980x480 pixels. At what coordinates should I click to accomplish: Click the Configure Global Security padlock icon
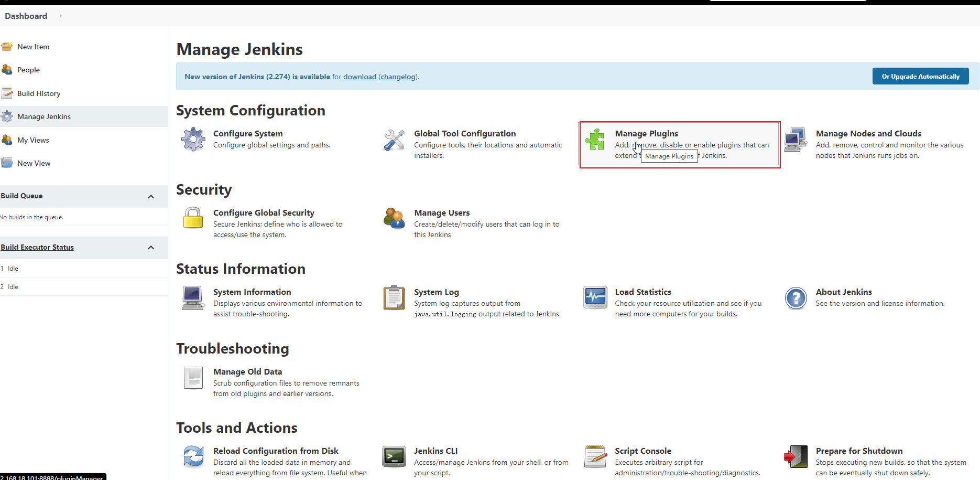coord(193,218)
